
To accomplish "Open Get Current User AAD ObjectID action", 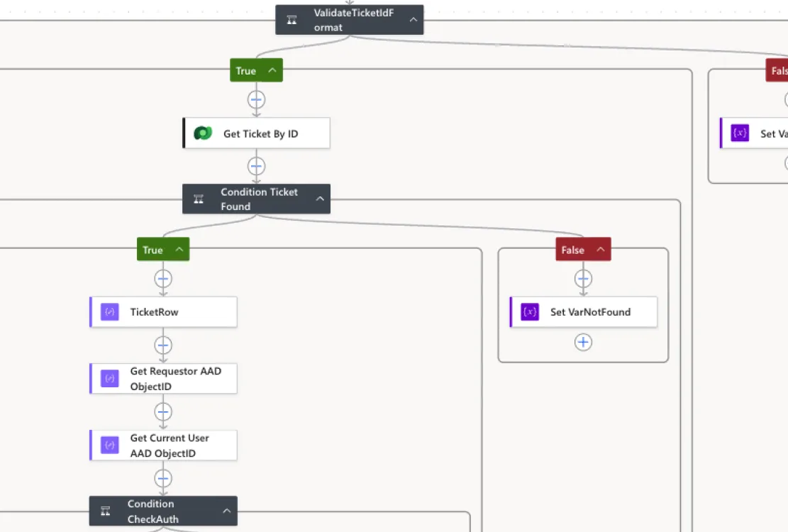I will pos(163,445).
